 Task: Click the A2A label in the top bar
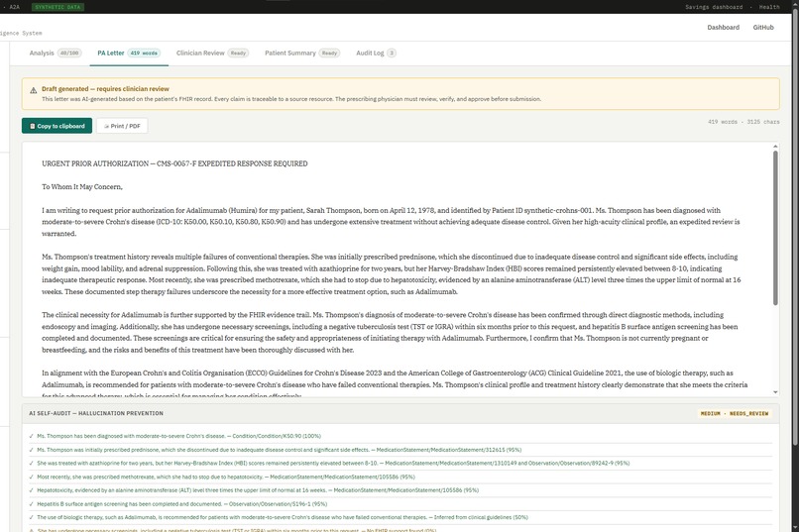14,7
